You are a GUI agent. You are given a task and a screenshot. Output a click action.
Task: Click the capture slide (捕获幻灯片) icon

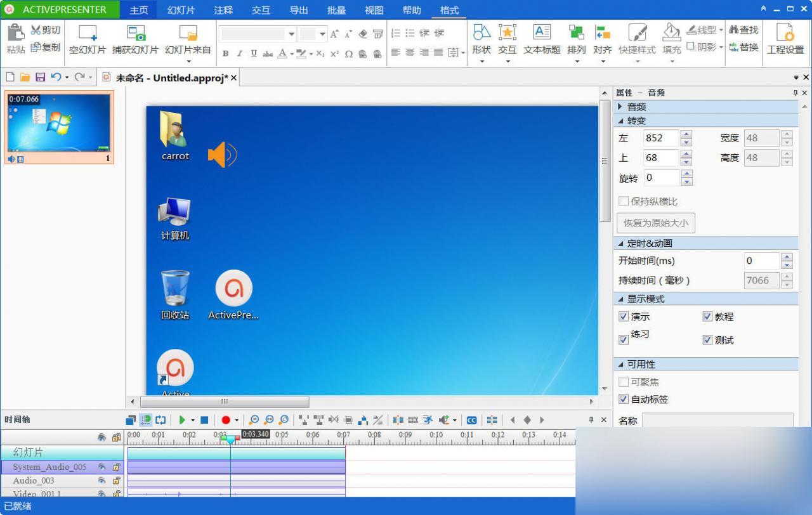pyautogui.click(x=135, y=33)
